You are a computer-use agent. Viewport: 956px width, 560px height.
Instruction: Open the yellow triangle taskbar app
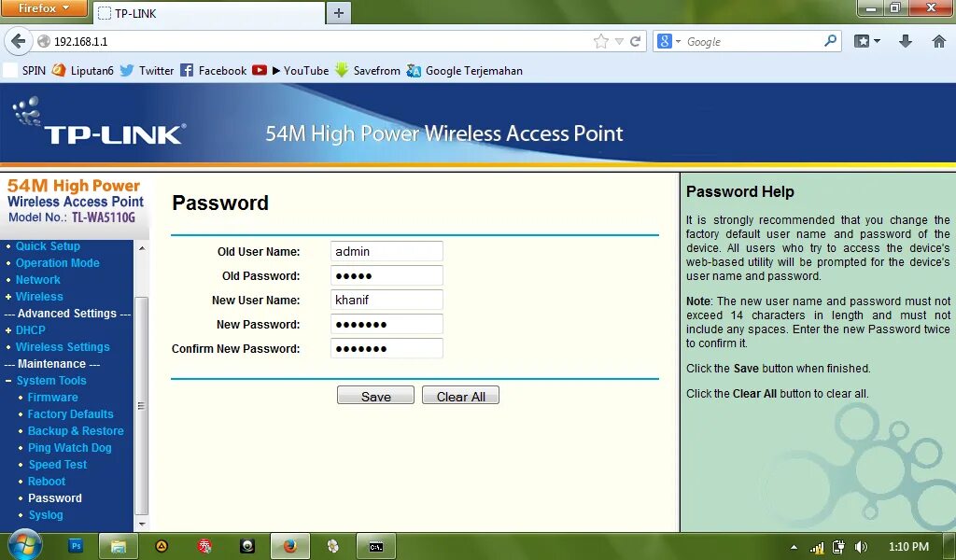coord(161,546)
